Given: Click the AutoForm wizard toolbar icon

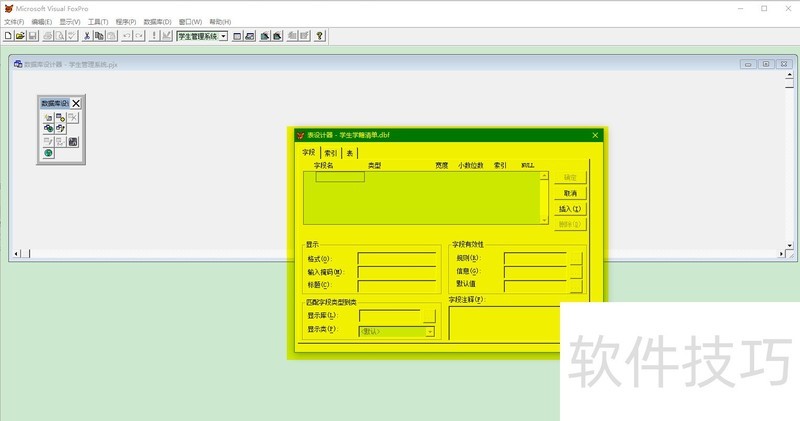Looking at the screenshot, I should (292, 36).
